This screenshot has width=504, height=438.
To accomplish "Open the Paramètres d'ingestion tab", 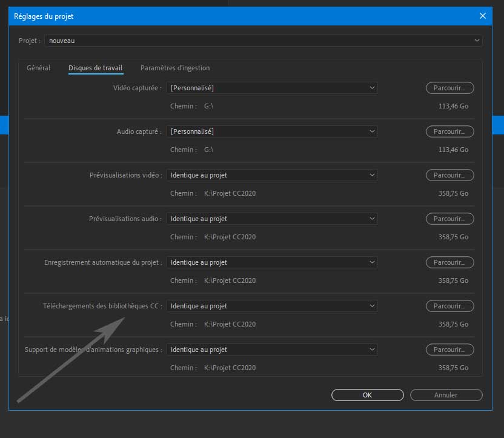I will (x=175, y=68).
